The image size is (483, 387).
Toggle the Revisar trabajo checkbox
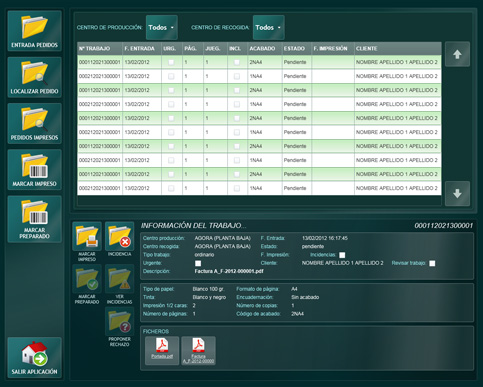432,263
